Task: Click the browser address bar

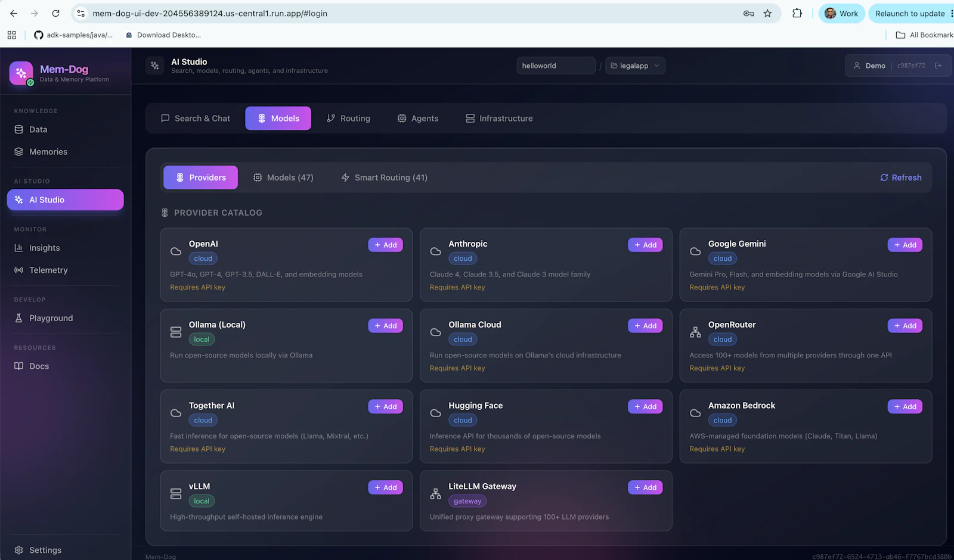Action: click(x=411, y=13)
